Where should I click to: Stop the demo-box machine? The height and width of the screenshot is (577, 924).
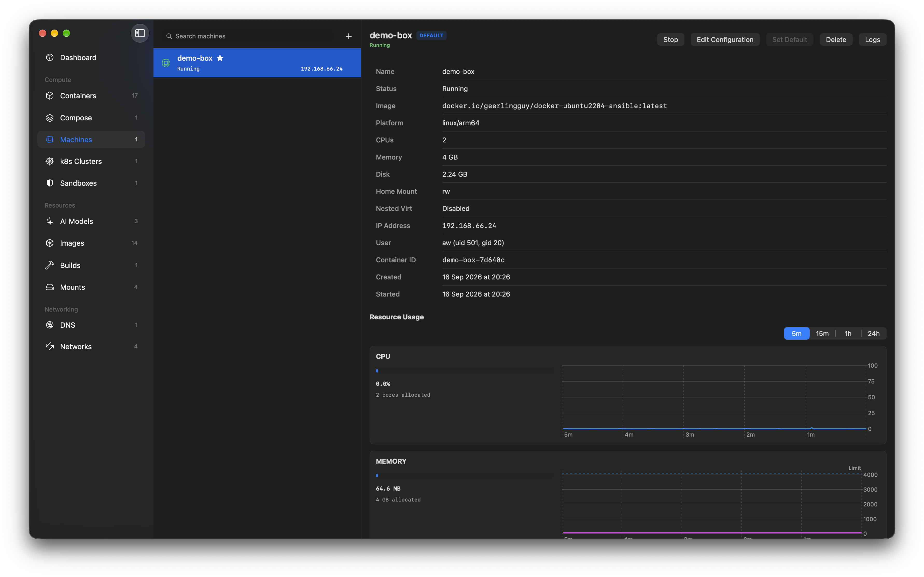pyautogui.click(x=670, y=40)
